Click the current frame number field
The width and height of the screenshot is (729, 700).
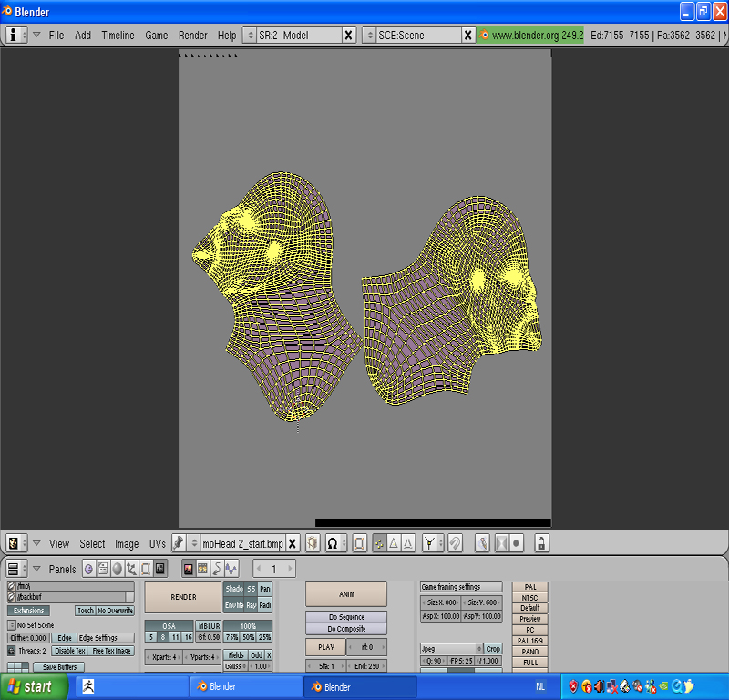point(274,569)
